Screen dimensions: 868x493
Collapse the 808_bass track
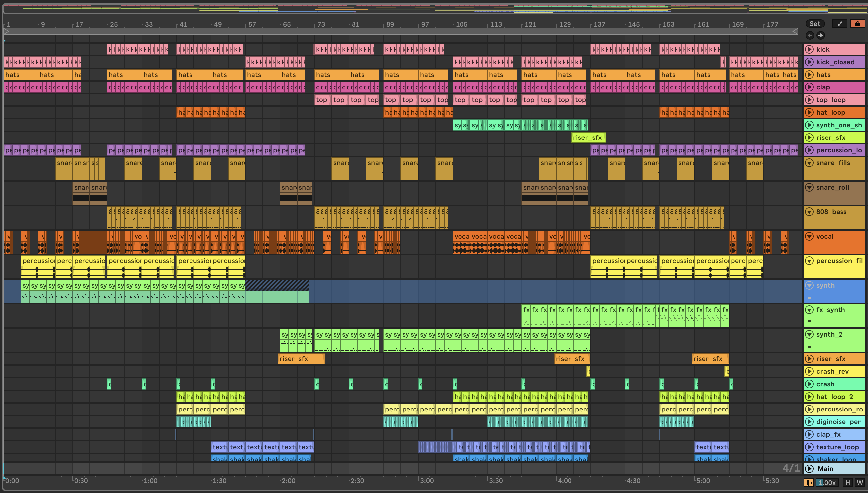click(x=809, y=212)
